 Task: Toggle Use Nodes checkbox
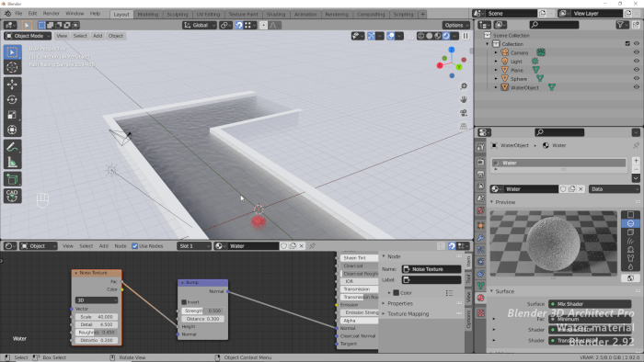pos(134,246)
